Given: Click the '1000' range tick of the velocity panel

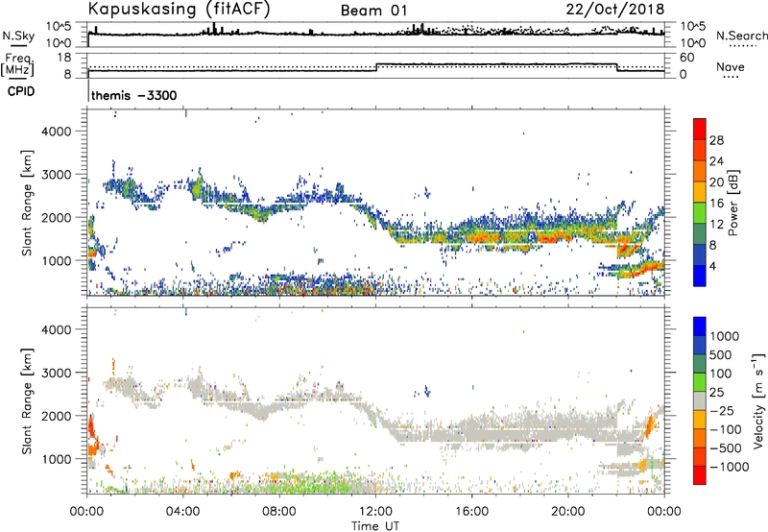Looking at the screenshot, I should (x=56, y=459).
